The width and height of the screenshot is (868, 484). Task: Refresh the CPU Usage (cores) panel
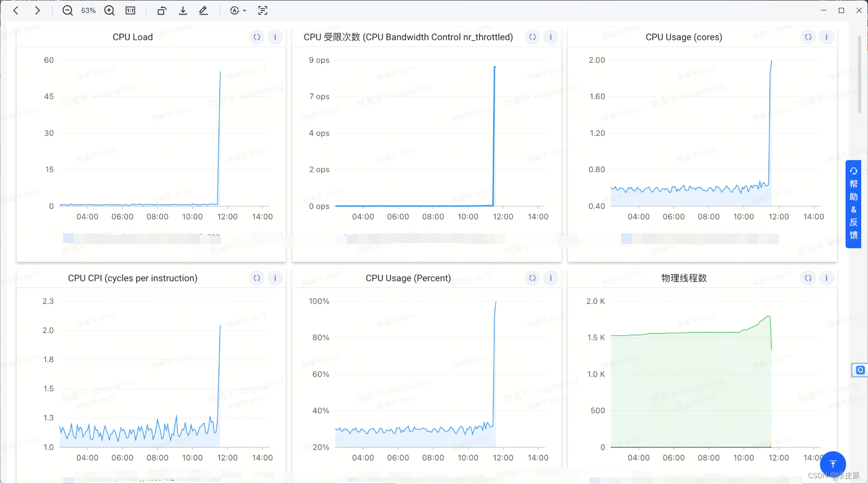(x=808, y=37)
